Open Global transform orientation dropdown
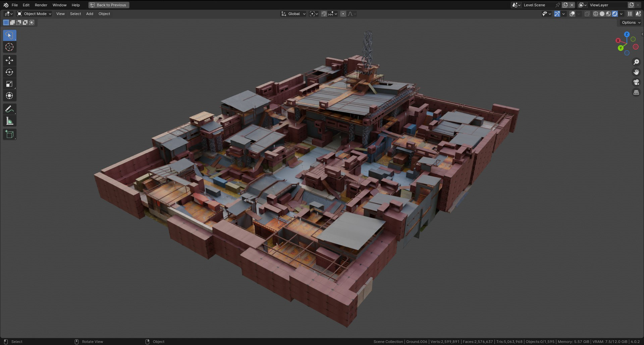644x345 pixels. [x=293, y=14]
